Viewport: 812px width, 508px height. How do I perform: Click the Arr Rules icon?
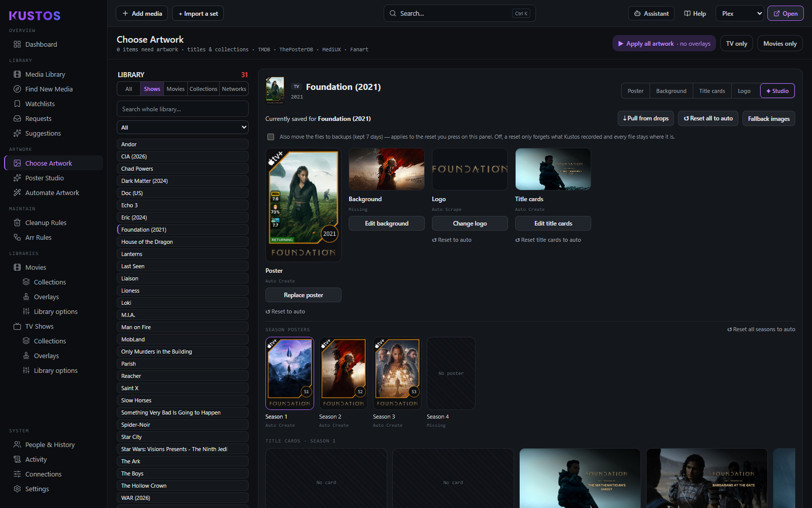click(x=17, y=237)
